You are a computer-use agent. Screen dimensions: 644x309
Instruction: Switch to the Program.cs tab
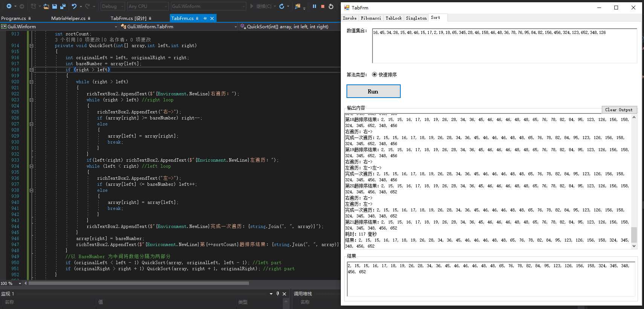click(16, 18)
